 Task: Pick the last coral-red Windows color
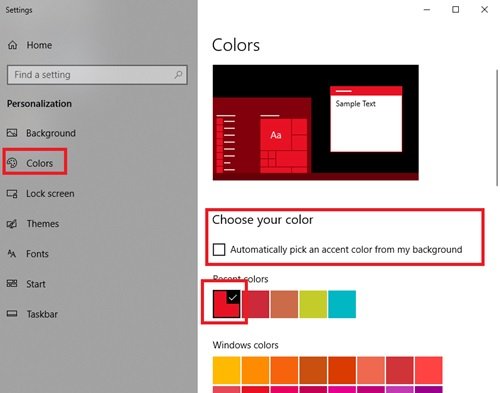pyautogui.click(x=429, y=370)
